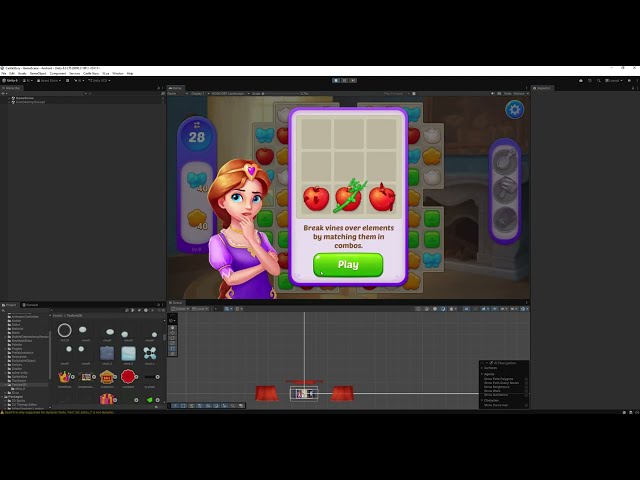The height and width of the screenshot is (480, 640).
Task: Select the light blue cloud texture thumbnail
Action: [x=128, y=353]
